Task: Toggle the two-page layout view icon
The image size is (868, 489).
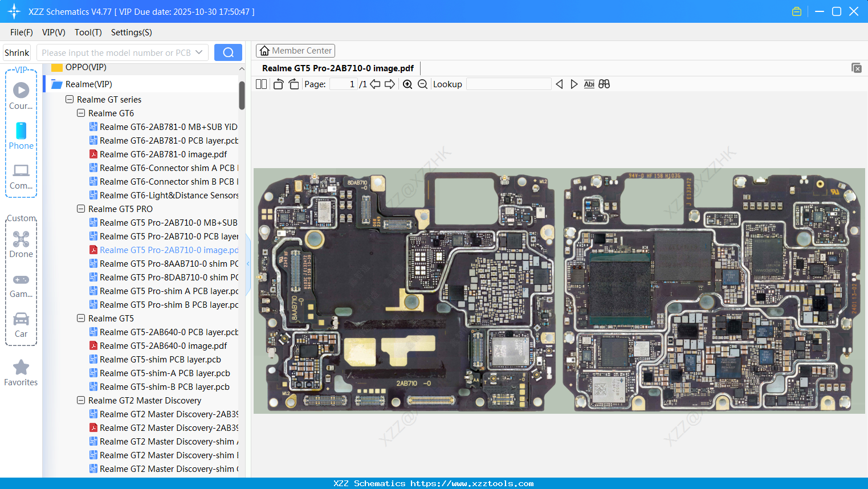Action: click(262, 84)
